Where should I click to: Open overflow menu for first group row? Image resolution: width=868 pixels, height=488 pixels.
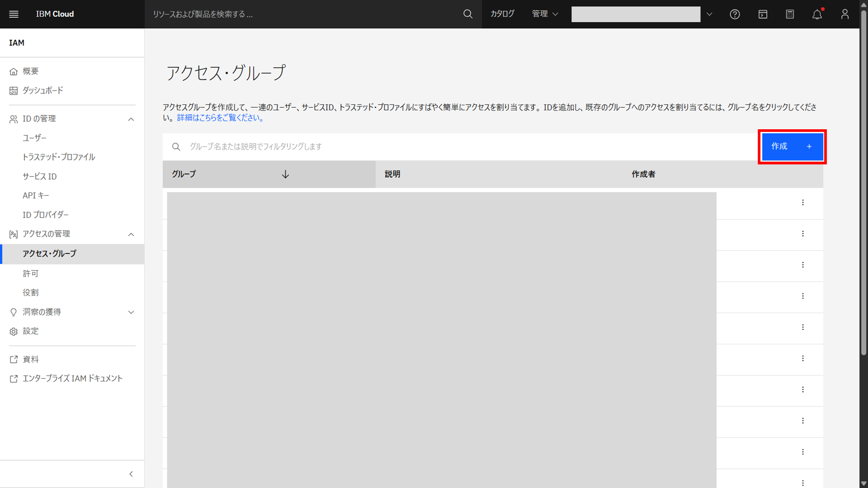tap(803, 203)
